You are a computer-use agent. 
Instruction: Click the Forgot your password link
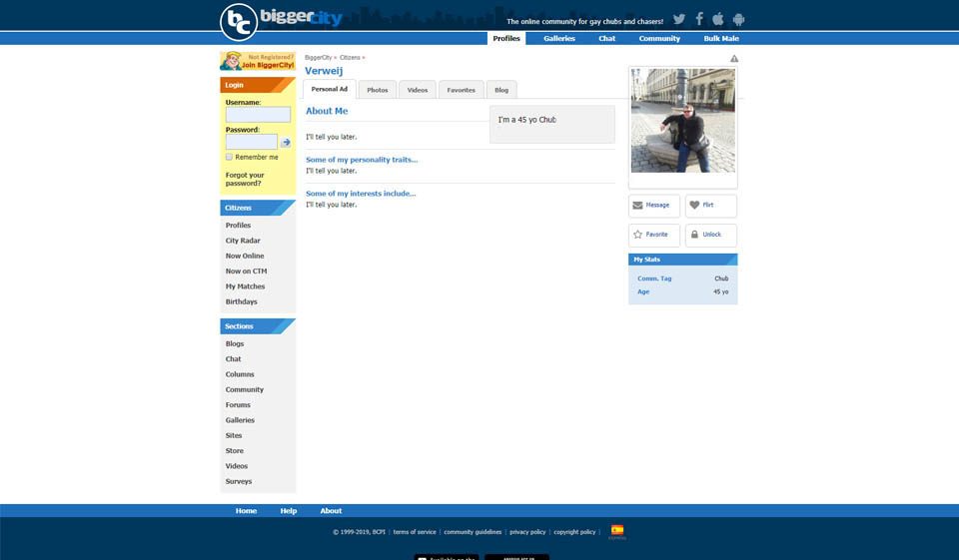coord(245,179)
